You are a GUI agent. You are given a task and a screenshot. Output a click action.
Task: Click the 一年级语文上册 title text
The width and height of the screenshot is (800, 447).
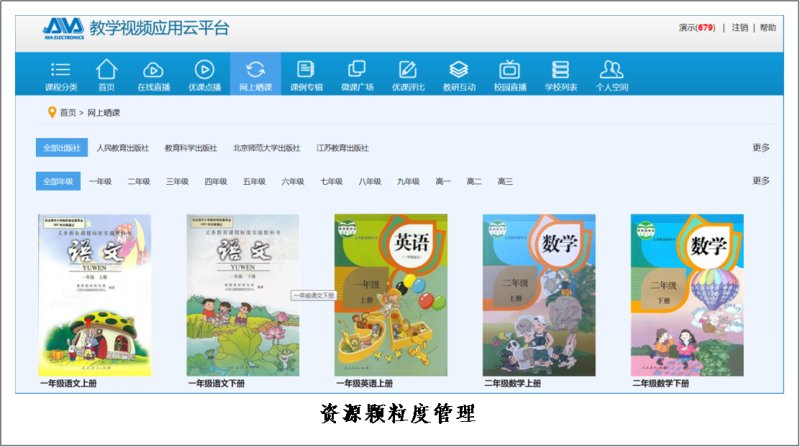pos(68,383)
